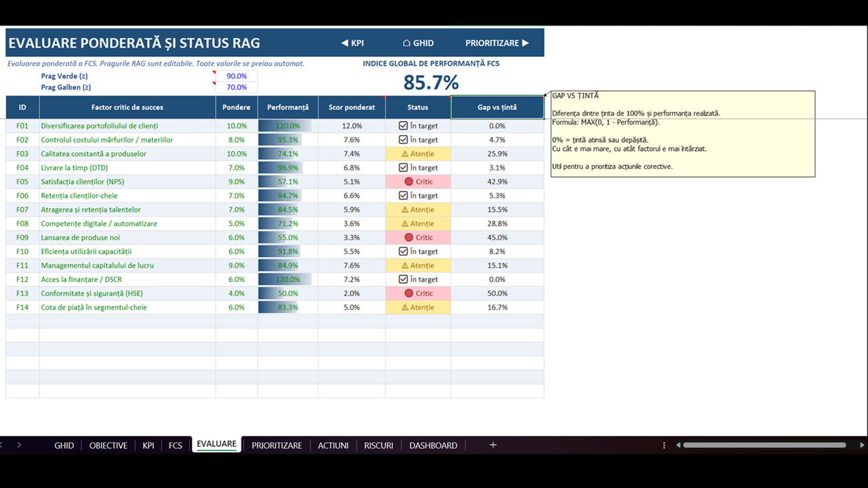Image resolution: width=868 pixels, height=488 pixels.
Task: Open the RISCURI sheet tab
Action: (378, 445)
